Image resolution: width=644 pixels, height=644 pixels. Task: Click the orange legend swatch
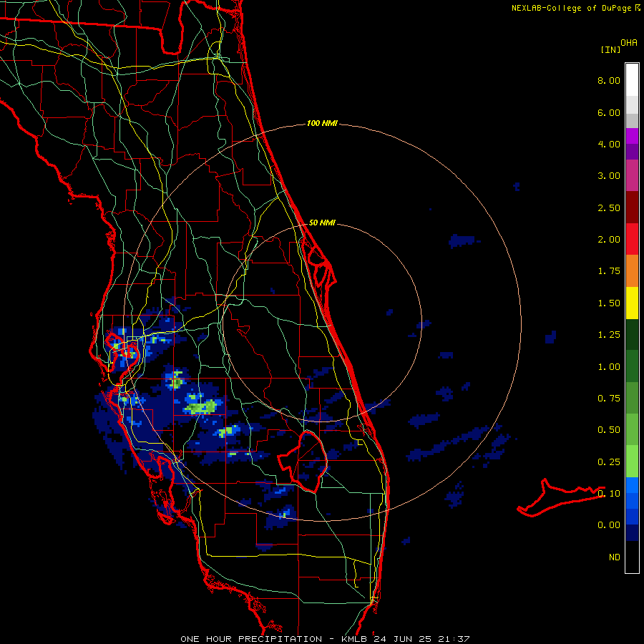[632, 270]
